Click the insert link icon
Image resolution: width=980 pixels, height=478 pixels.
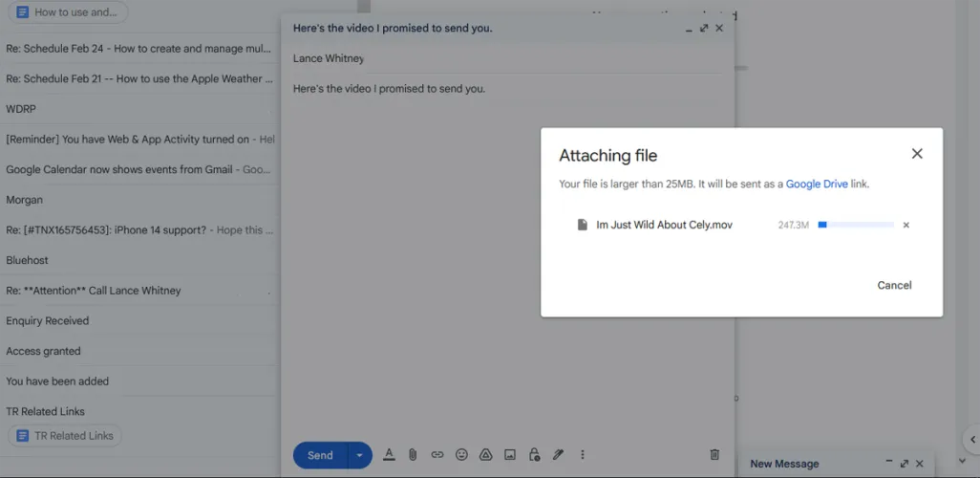[x=437, y=455]
